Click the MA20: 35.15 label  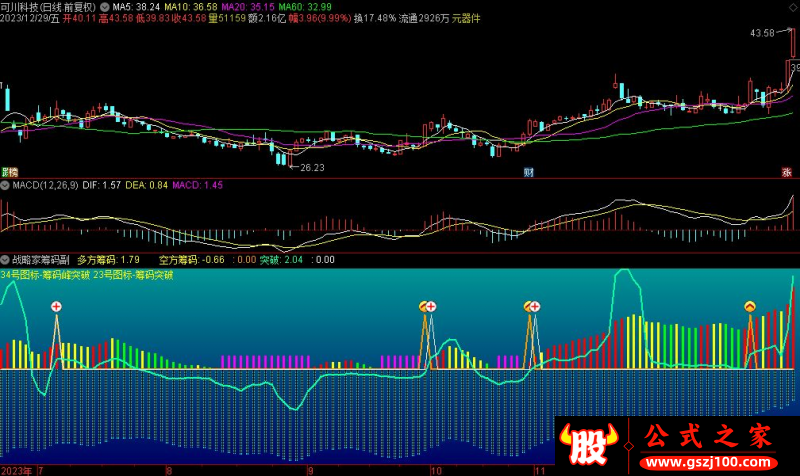[248, 7]
